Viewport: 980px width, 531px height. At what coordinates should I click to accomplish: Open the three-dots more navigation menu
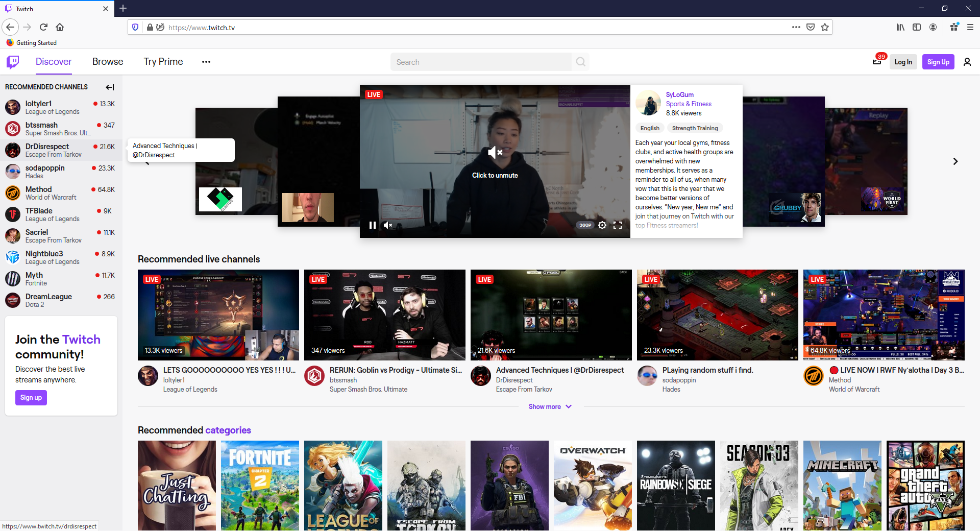tap(206, 62)
